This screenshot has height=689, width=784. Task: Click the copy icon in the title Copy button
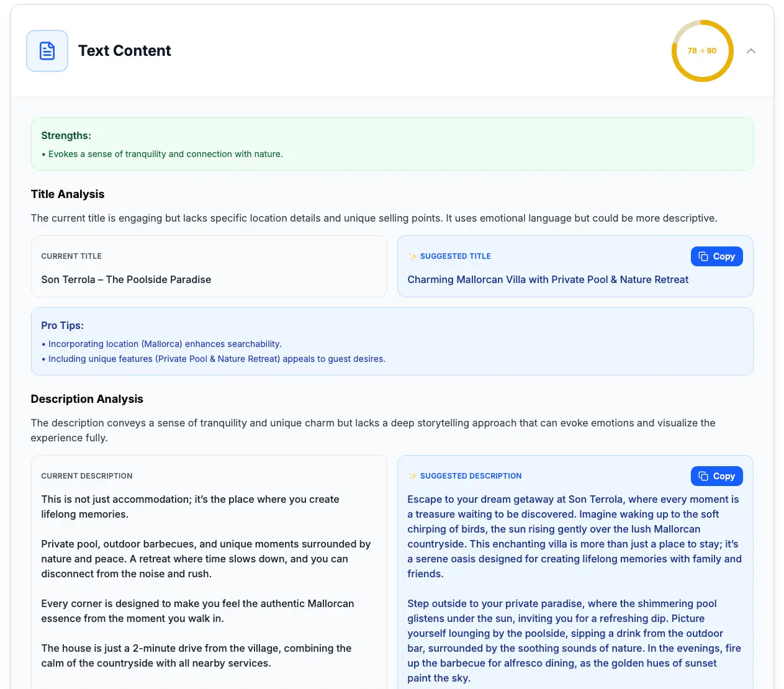[702, 256]
